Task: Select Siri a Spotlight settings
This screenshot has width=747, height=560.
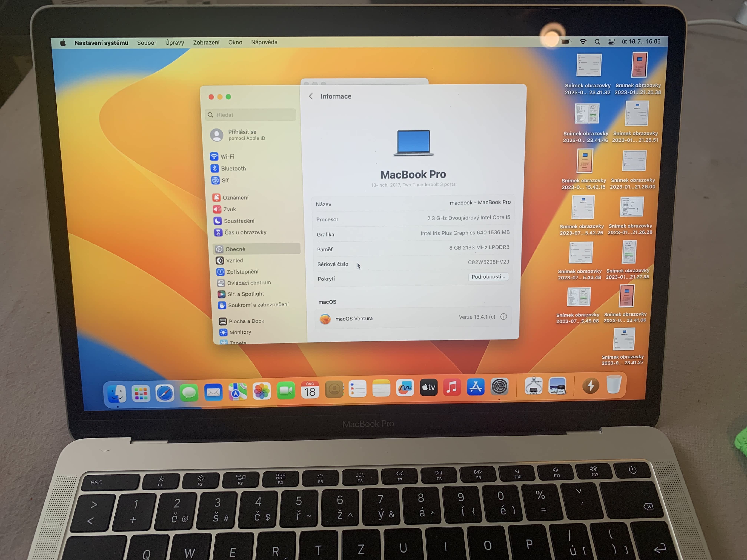Action: [245, 294]
